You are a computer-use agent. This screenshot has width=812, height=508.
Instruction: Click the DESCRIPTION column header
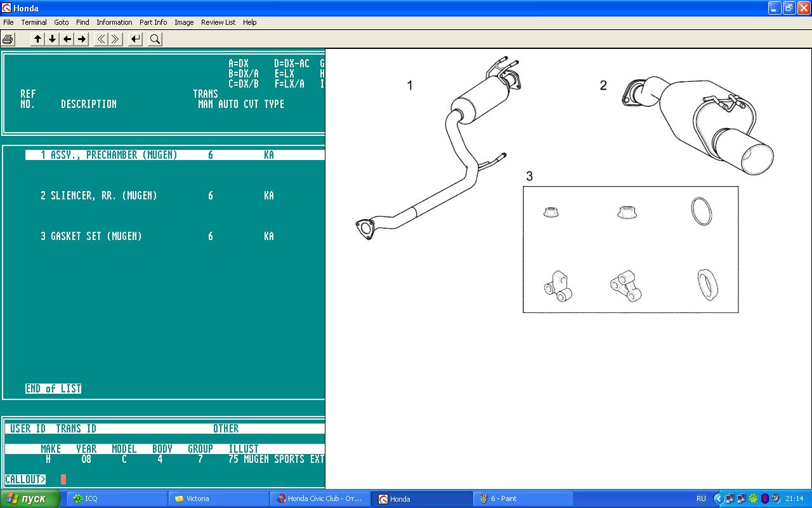click(89, 104)
